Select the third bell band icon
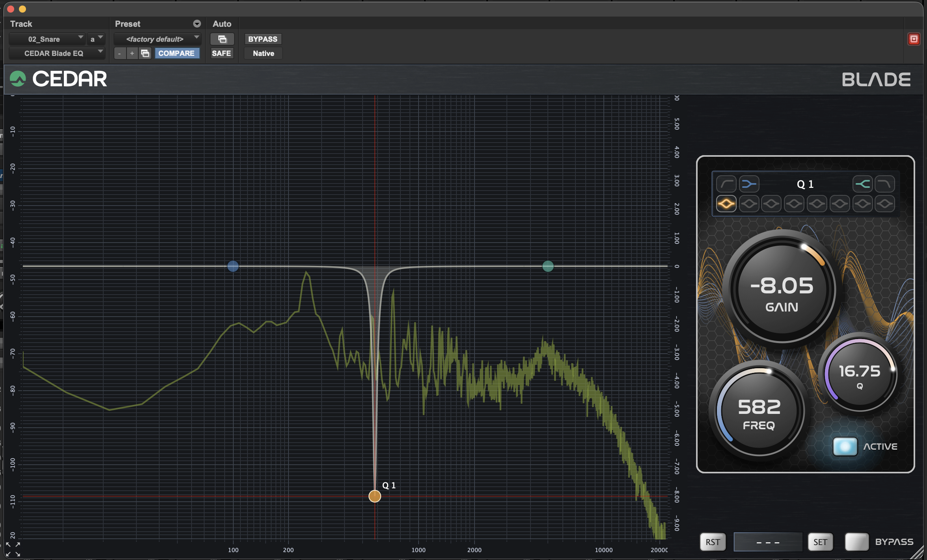The height and width of the screenshot is (560, 927). [x=771, y=204]
